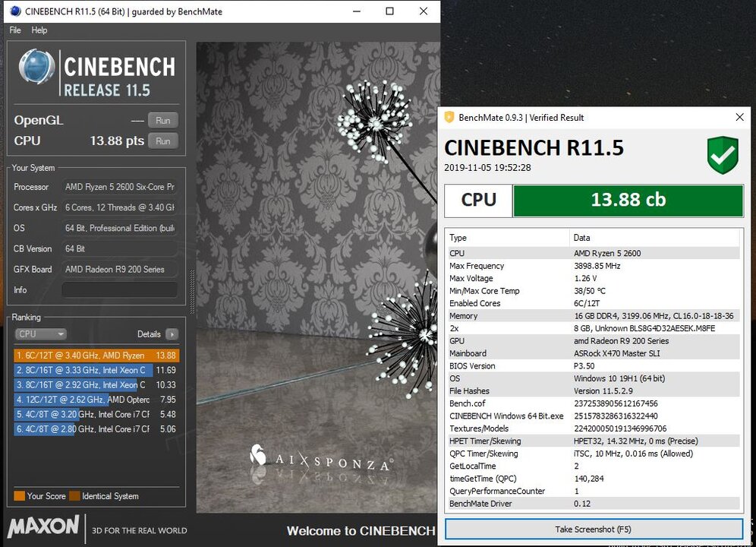Click the Type column header
The height and width of the screenshot is (547, 756).
tap(507, 238)
